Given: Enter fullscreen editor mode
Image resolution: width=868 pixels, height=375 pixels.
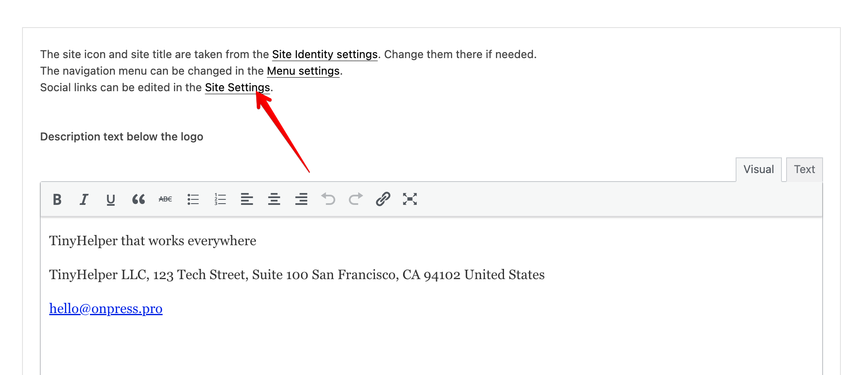Looking at the screenshot, I should pyautogui.click(x=410, y=199).
